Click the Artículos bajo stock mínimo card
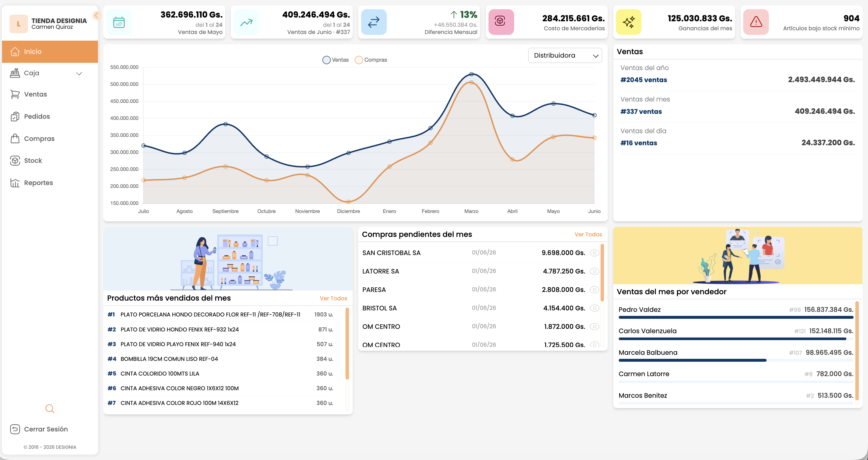 (801, 22)
